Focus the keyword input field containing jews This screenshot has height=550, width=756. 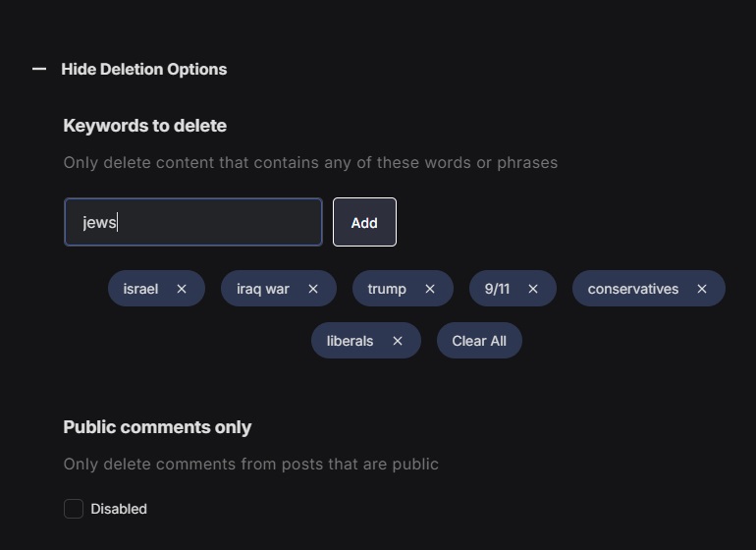point(193,222)
